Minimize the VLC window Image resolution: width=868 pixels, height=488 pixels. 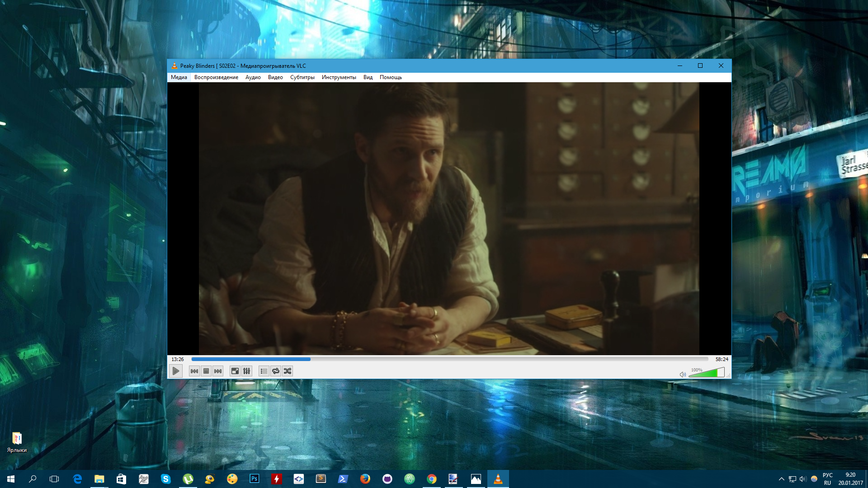(x=679, y=66)
